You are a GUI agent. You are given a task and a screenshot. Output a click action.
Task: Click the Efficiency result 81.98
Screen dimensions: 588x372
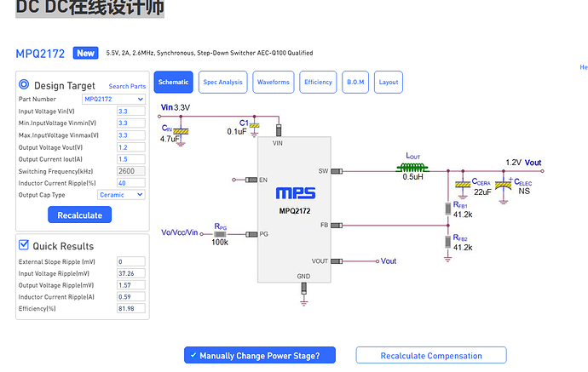click(131, 308)
